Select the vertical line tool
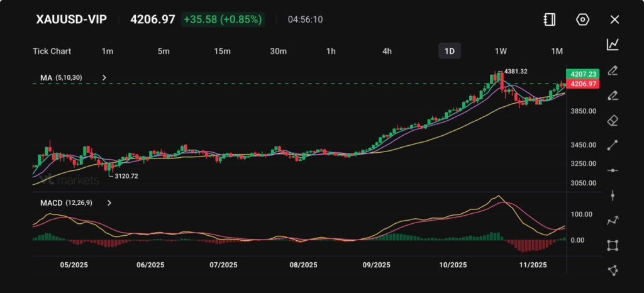This screenshot has width=644, height=293. (x=613, y=195)
